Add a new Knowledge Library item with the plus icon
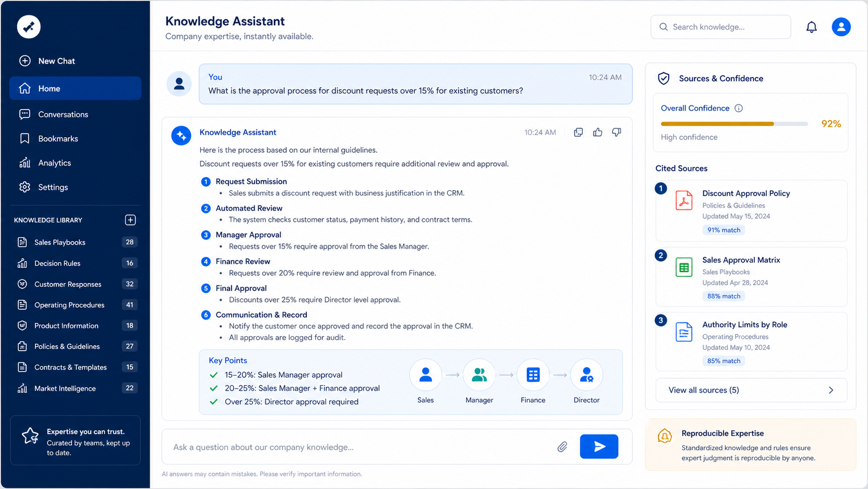The height and width of the screenshot is (489, 868). point(130,220)
